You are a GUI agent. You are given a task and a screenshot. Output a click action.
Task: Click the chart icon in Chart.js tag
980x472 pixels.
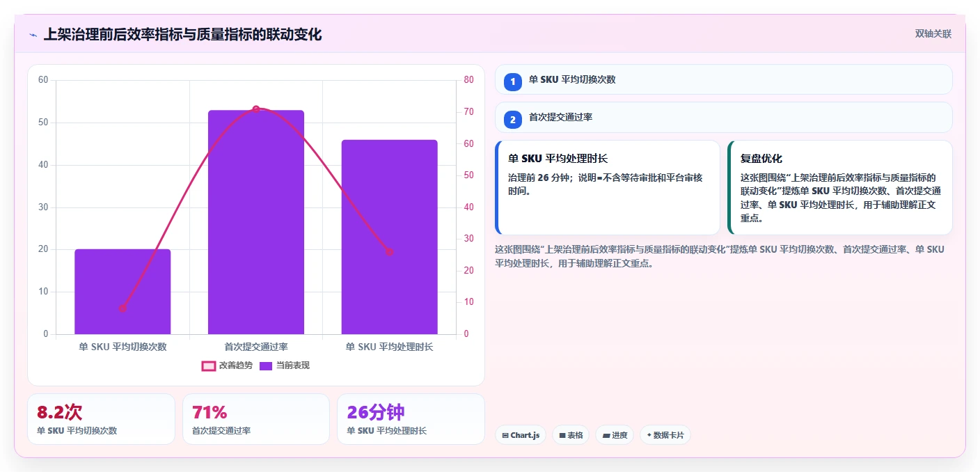[505, 435]
